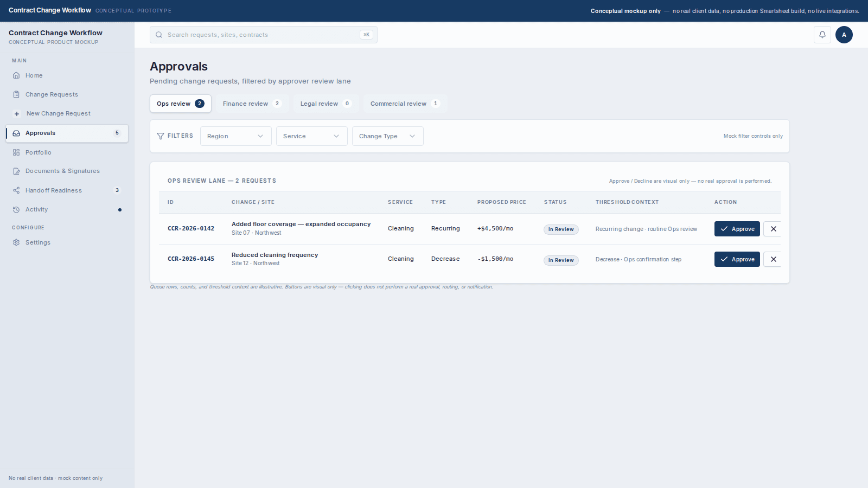Click the Change Requests clipboard icon

(x=16, y=94)
